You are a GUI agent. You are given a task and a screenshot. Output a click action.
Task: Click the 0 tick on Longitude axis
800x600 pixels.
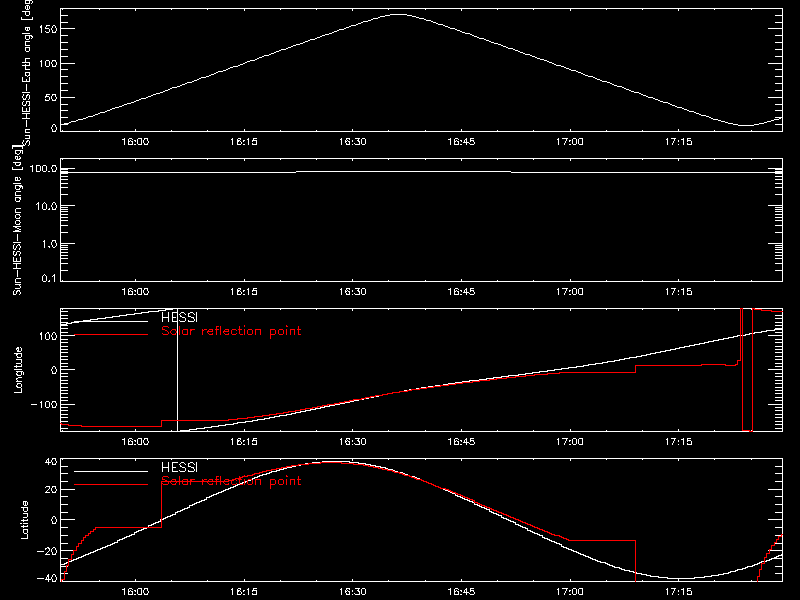point(55,370)
